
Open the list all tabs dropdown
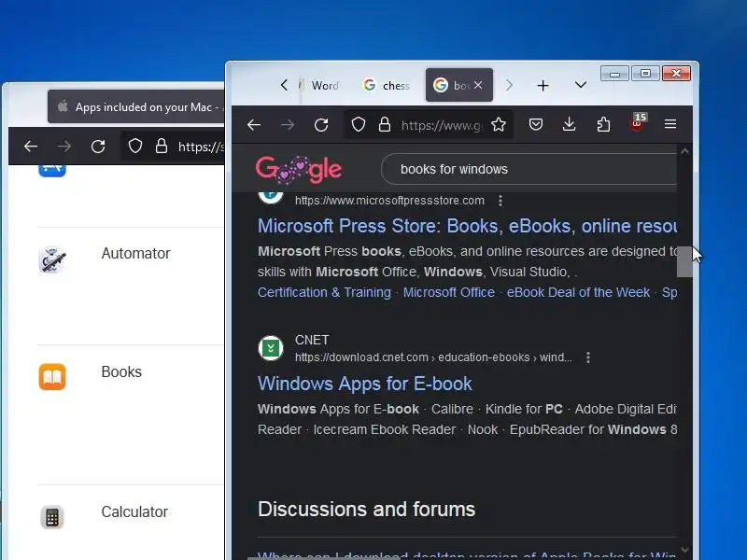(580, 85)
